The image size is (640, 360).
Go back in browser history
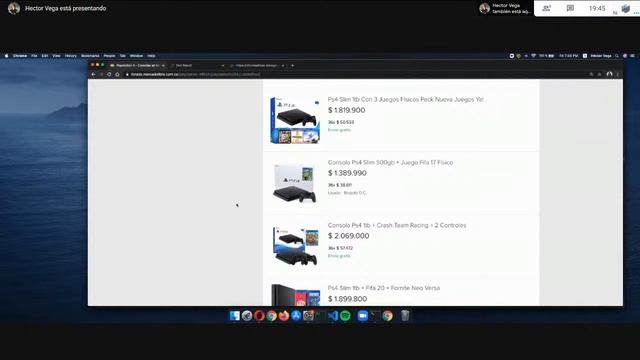pyautogui.click(x=93, y=74)
